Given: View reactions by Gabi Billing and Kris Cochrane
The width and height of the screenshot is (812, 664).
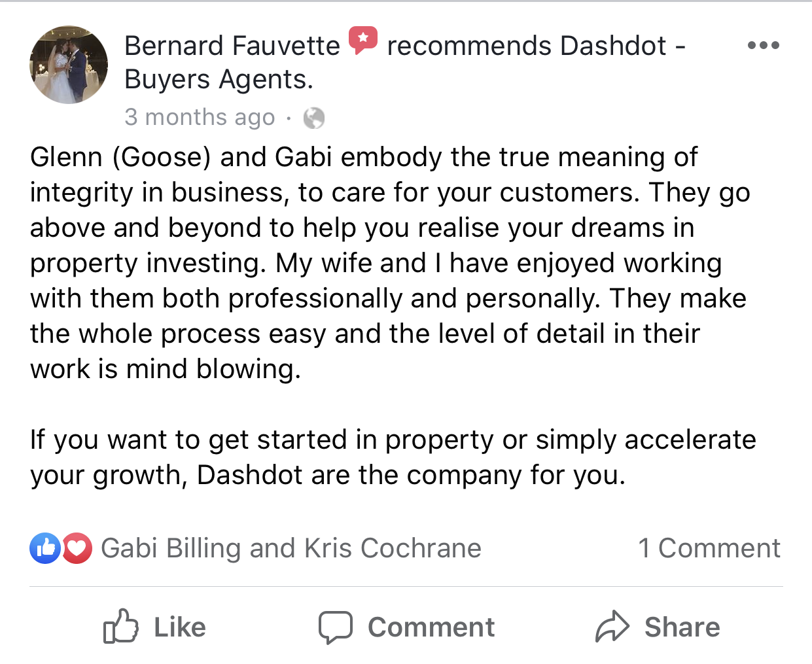Looking at the screenshot, I should [x=291, y=548].
